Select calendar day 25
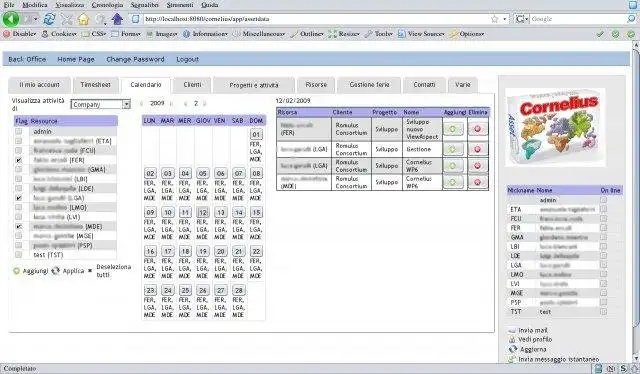640x374 pixels. [x=185, y=290]
